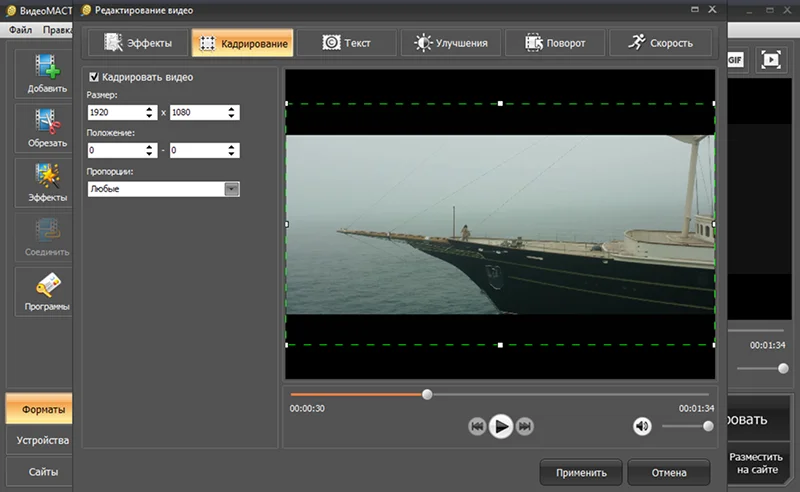Decrease the horizontal position value with the down arrow
This screenshot has height=492, width=800.
(149, 154)
